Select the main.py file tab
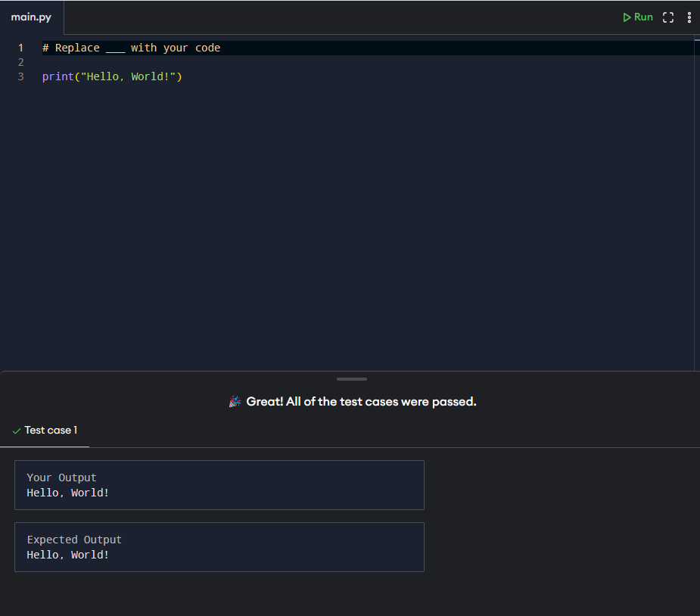Image resolution: width=700 pixels, height=616 pixels. coord(31,17)
